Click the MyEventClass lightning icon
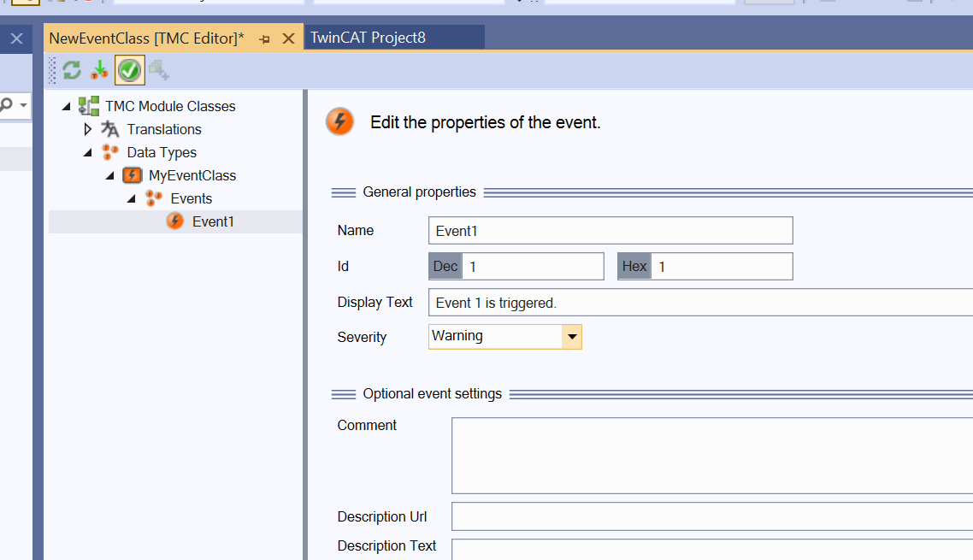Viewport: 973px width, 560px height. pos(133,176)
